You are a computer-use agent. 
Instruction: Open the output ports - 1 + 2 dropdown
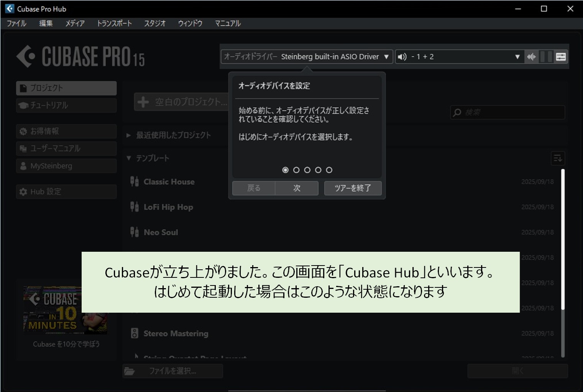[518, 56]
